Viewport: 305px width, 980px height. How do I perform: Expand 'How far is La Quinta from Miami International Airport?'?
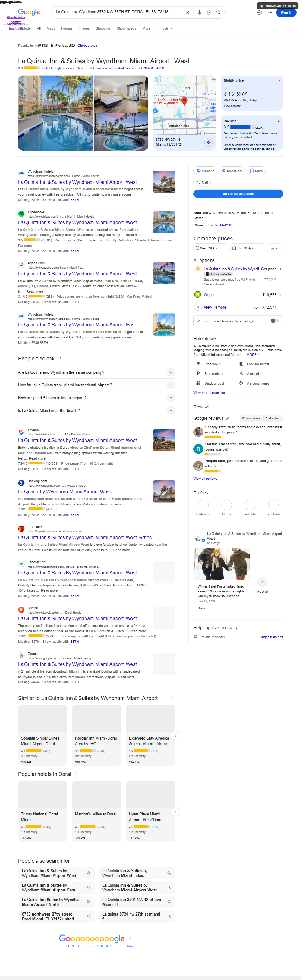(97, 385)
